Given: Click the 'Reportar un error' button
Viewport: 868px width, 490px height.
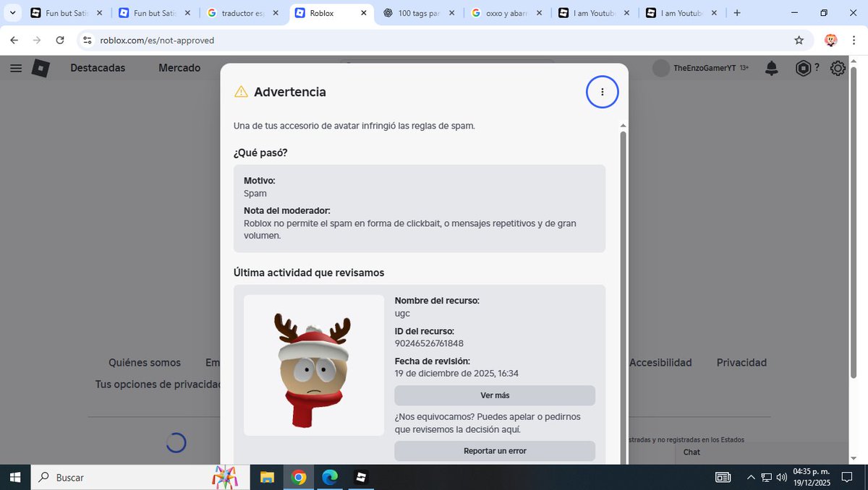Looking at the screenshot, I should [495, 451].
